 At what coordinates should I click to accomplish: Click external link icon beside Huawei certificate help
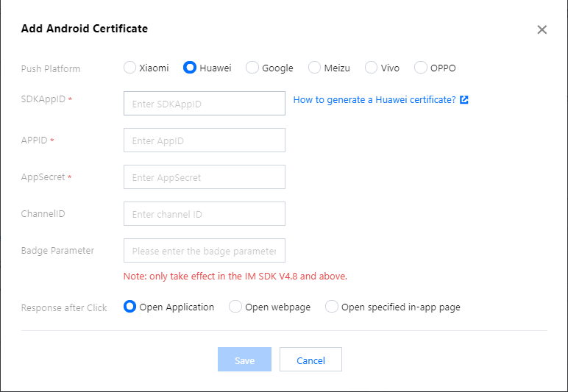[464, 100]
